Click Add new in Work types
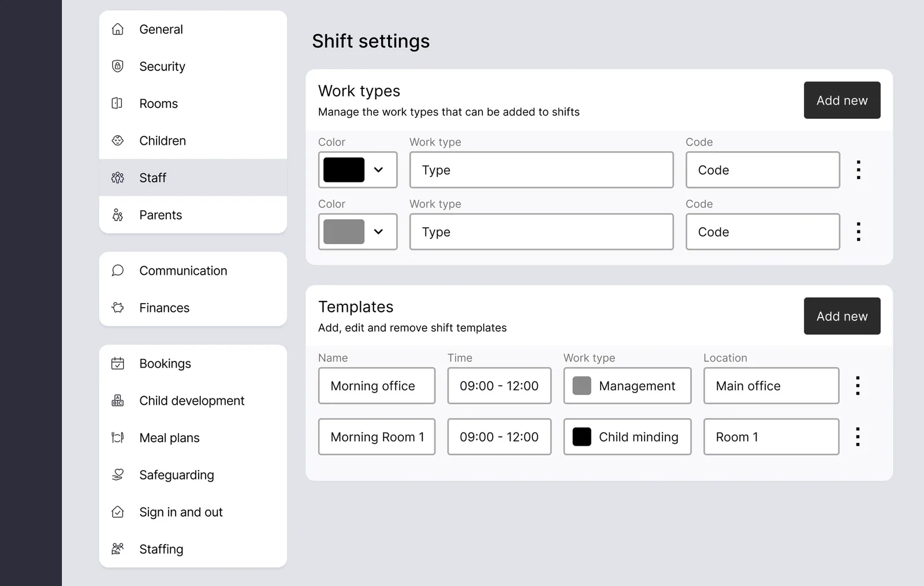 click(842, 100)
